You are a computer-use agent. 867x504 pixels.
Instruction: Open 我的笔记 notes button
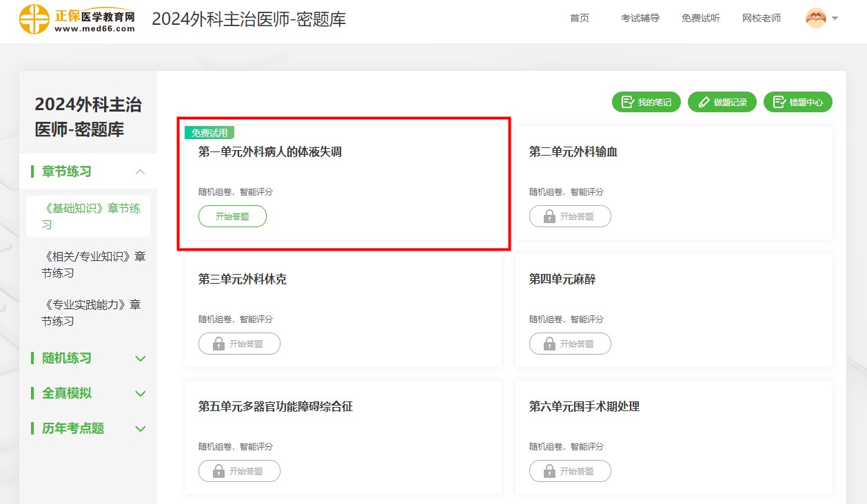click(x=646, y=103)
